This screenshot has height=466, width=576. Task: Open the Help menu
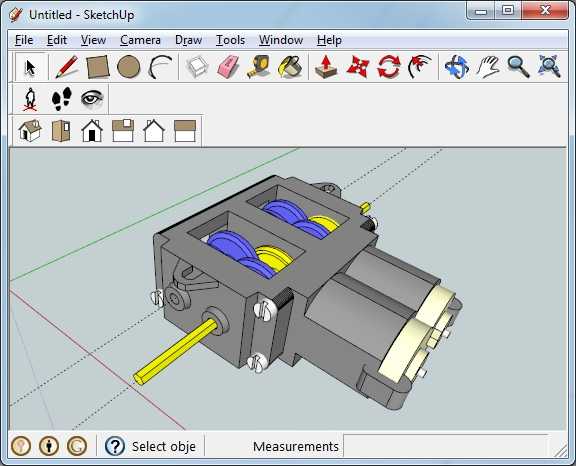click(x=329, y=40)
